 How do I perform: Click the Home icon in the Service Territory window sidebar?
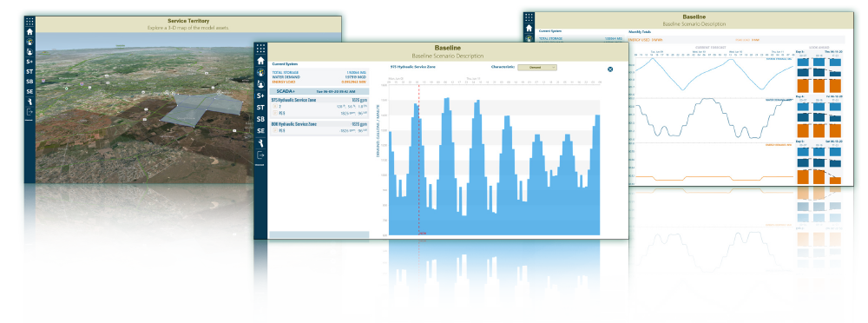pyautogui.click(x=30, y=32)
